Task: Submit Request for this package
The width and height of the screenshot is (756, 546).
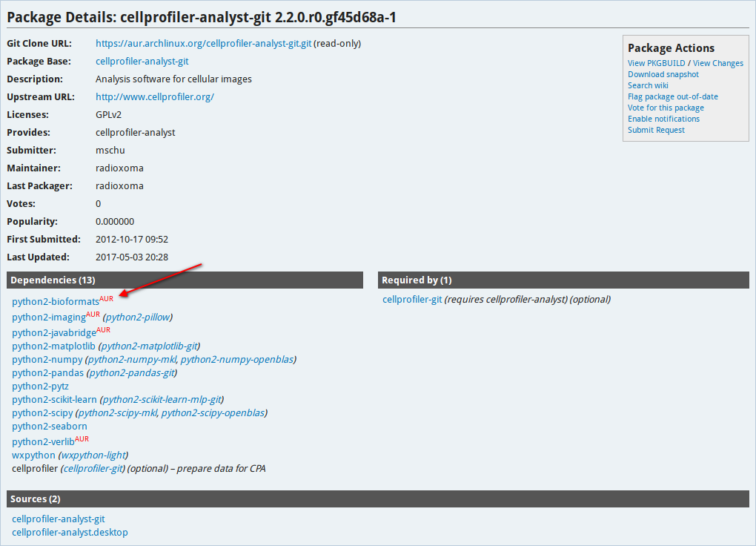Action: (656, 130)
